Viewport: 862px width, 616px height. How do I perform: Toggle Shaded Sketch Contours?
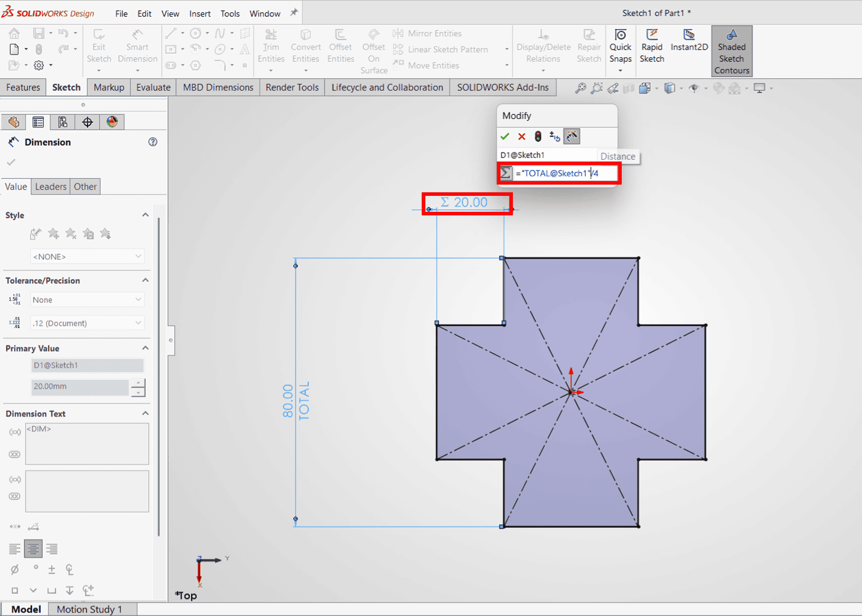click(732, 51)
